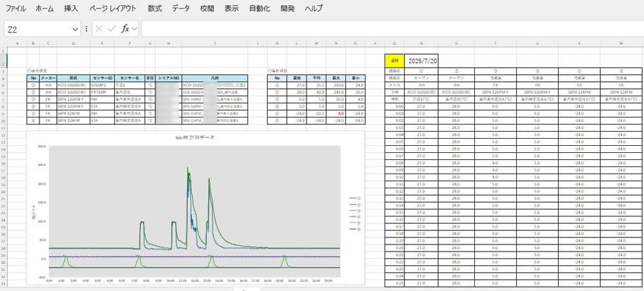Screen dimensions: 644x291
Task: Select the ○集計項目 label cell
Action: coord(277,71)
